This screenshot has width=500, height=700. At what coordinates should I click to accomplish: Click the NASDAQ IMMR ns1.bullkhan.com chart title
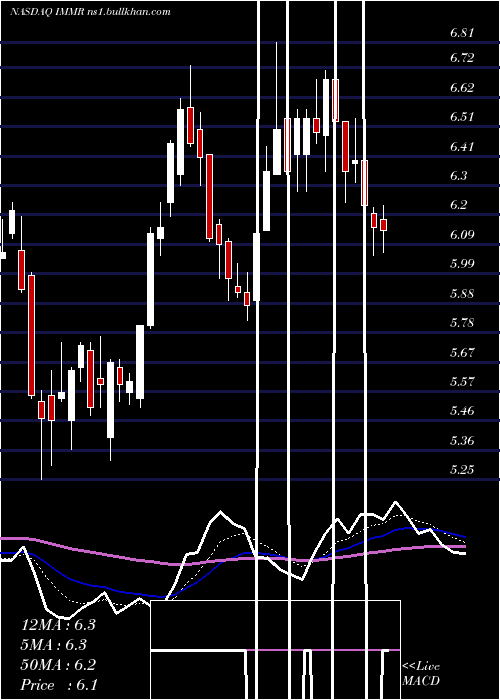tap(91, 12)
